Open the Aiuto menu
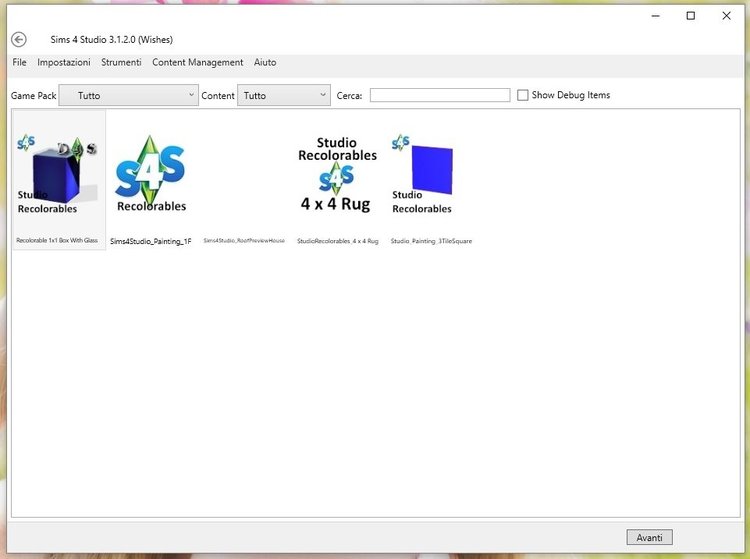The image size is (750, 559). click(x=265, y=62)
